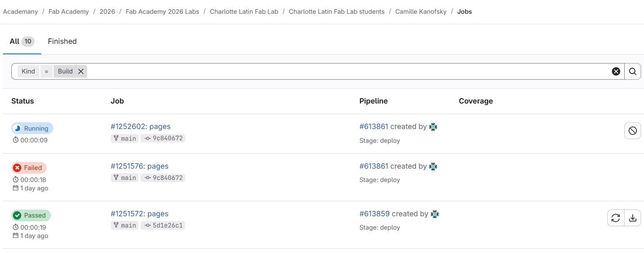Go to Charlotte Latin Fab Lab breadcrumb
The height and width of the screenshot is (253, 644).
(x=244, y=12)
